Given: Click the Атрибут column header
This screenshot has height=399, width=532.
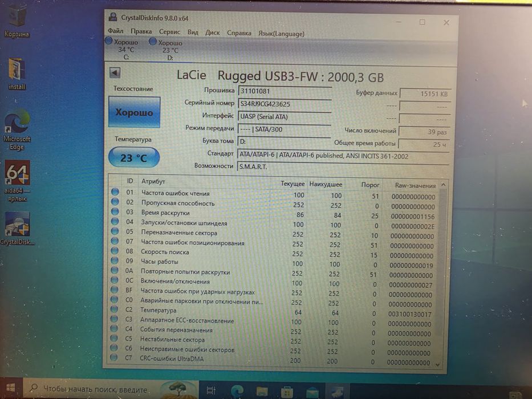Looking at the screenshot, I should [x=153, y=181].
